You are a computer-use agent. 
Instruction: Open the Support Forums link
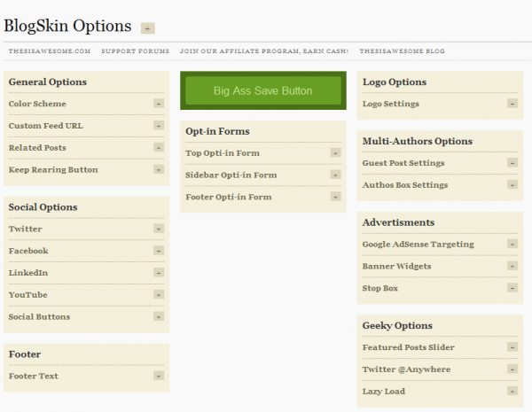[135, 51]
